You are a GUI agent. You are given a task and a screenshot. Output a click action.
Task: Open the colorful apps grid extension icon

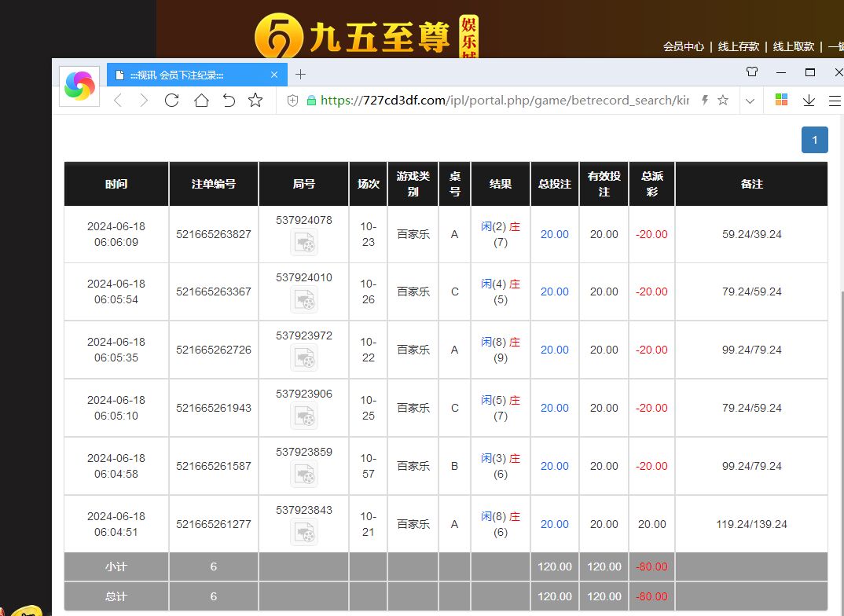coord(781,100)
